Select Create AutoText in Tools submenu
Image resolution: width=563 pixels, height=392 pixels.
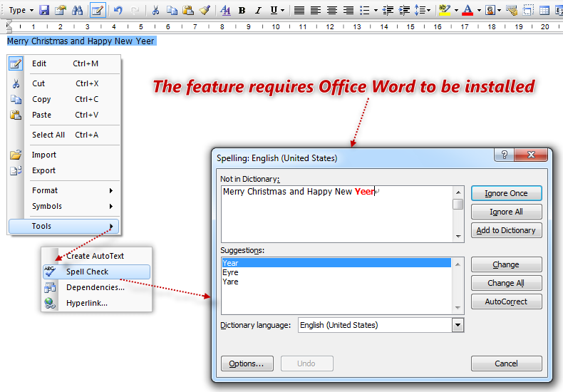[x=96, y=256]
